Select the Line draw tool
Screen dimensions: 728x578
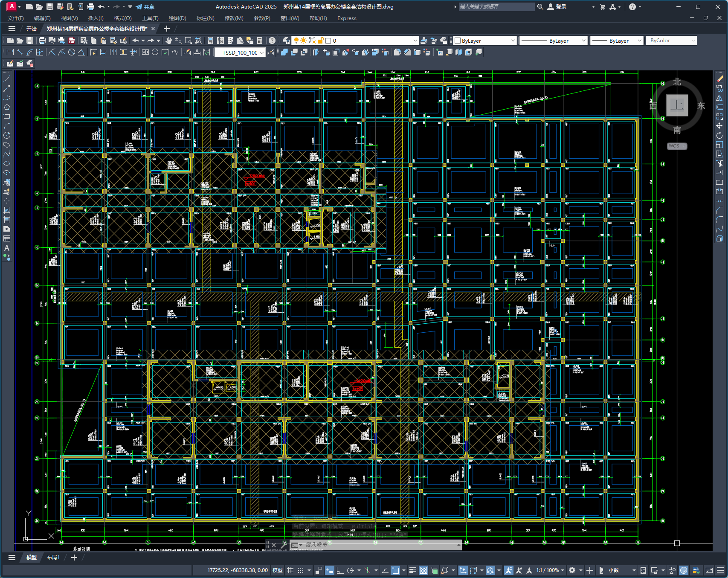[x=7, y=79]
